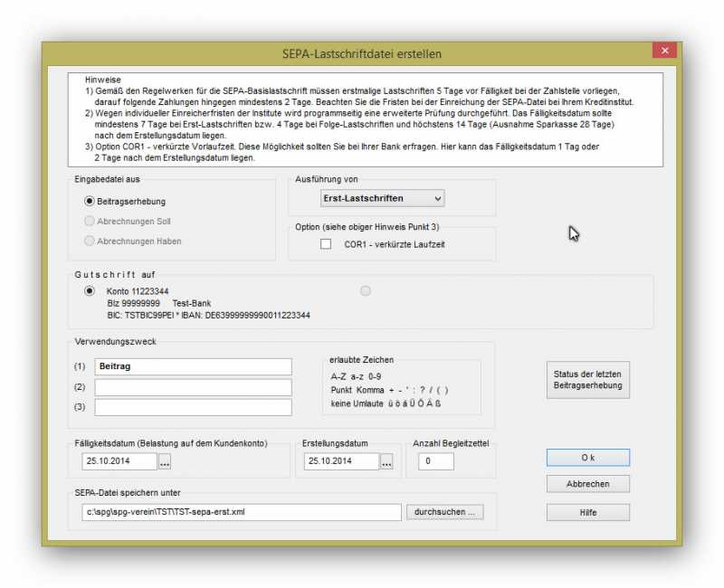Image resolution: width=724 pixels, height=588 pixels.
Task: Select the empty second Gutschrift radio button
Action: [x=366, y=290]
